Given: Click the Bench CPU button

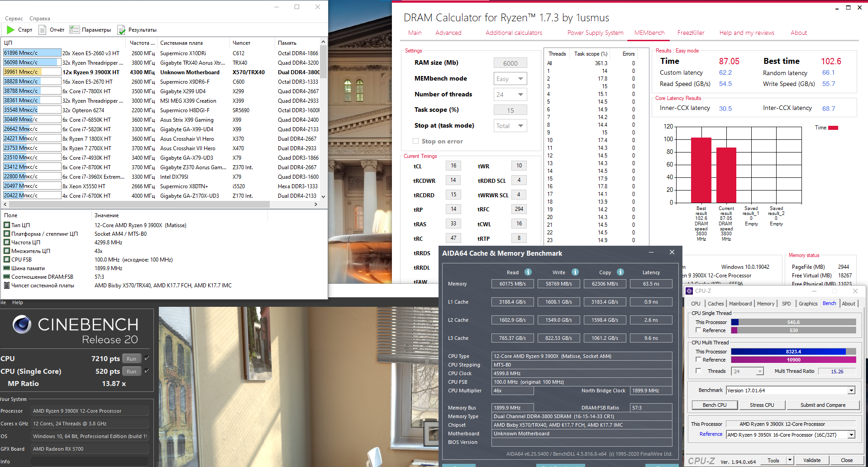Looking at the screenshot, I should tap(715, 405).
